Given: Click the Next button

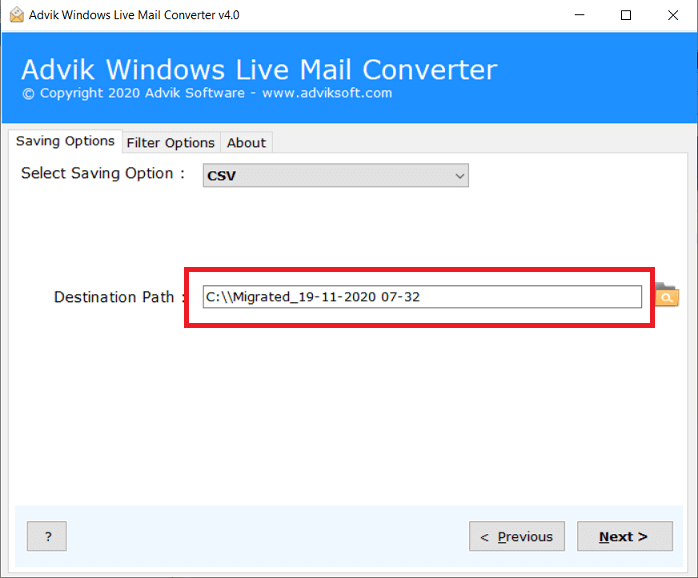Looking at the screenshot, I should [625, 536].
